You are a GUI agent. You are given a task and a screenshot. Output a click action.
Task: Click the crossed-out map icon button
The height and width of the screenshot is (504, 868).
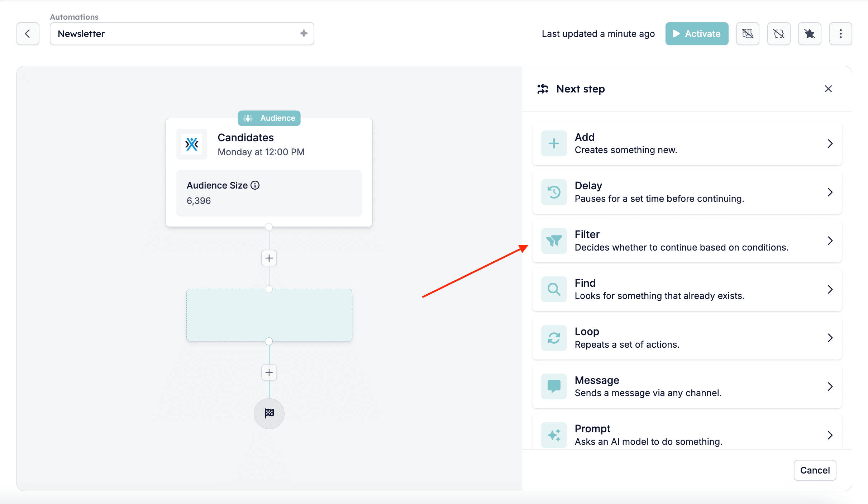748,34
